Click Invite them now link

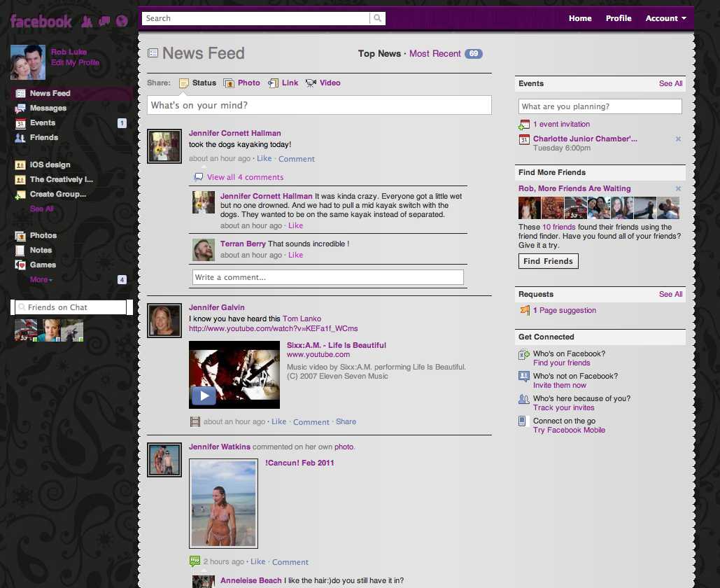[x=559, y=386]
